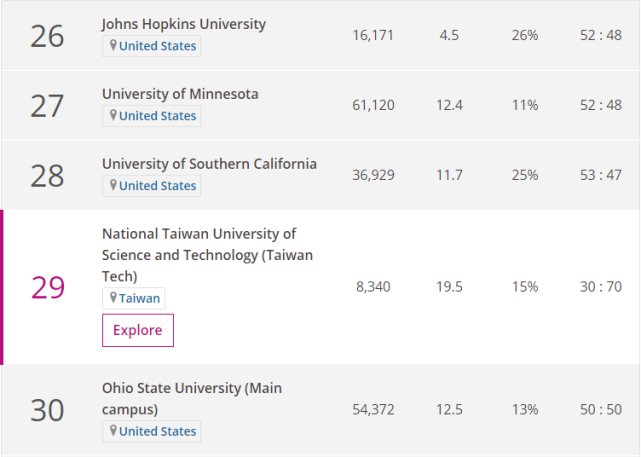Click rank number 26
Screen dimensions: 641x457
point(47,36)
